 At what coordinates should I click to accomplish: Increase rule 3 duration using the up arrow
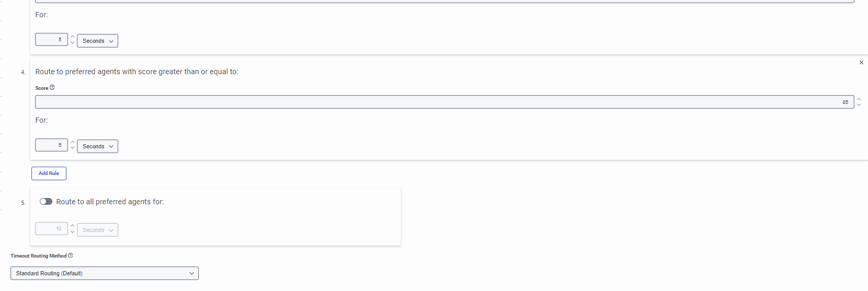(72, 37)
